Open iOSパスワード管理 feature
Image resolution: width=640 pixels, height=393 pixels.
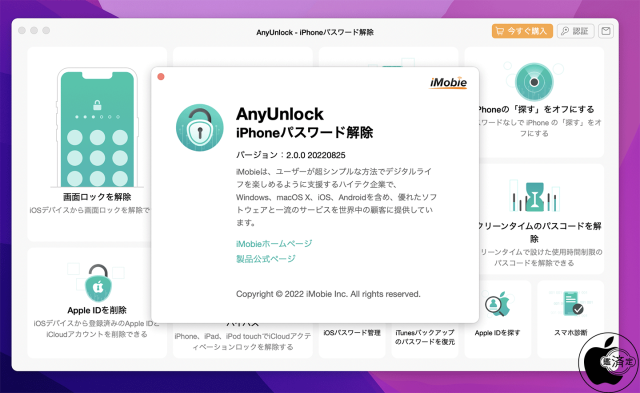(x=352, y=333)
